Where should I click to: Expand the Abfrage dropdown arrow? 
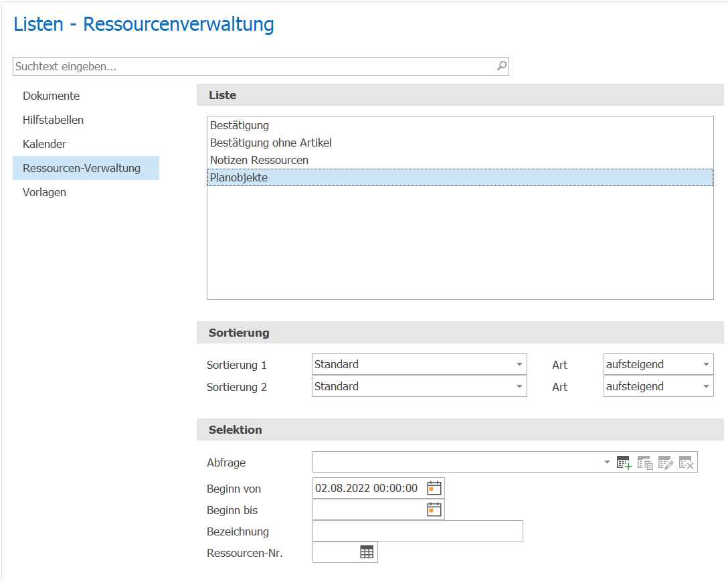pos(607,462)
